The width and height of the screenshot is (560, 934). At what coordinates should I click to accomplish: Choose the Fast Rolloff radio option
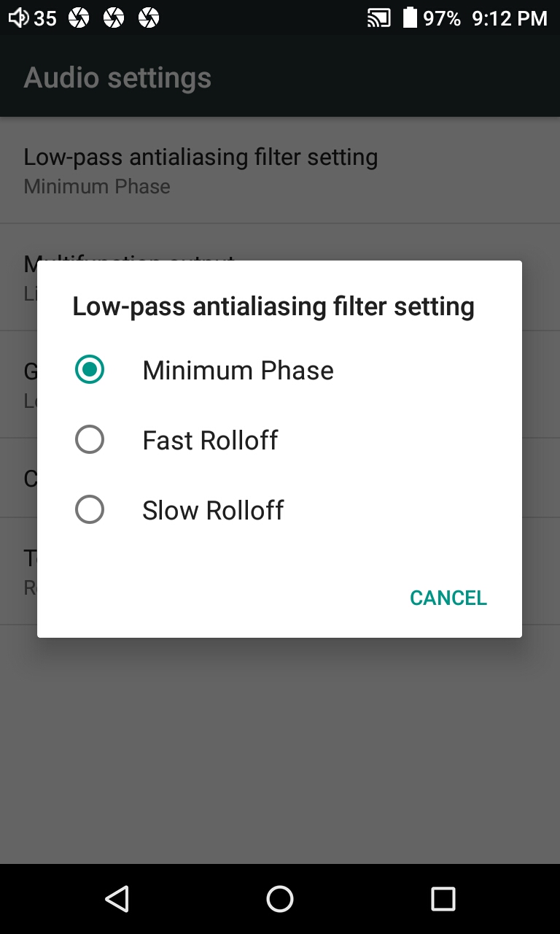(90, 440)
